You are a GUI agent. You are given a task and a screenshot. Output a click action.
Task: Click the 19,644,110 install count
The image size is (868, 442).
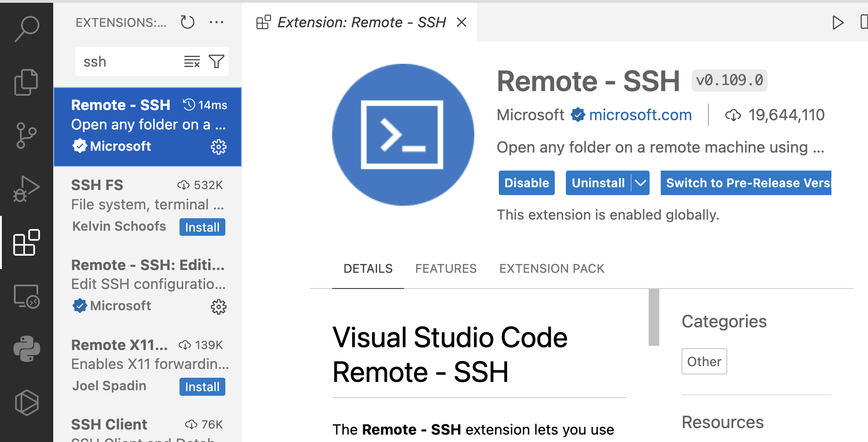tap(787, 115)
